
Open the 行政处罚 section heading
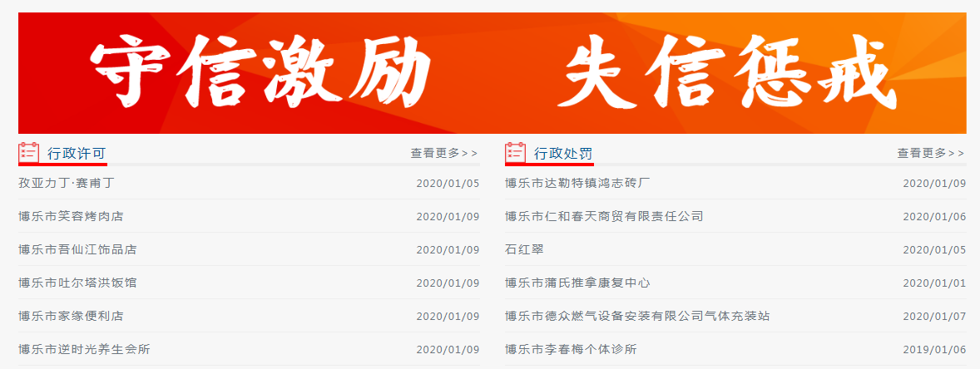pos(563,154)
